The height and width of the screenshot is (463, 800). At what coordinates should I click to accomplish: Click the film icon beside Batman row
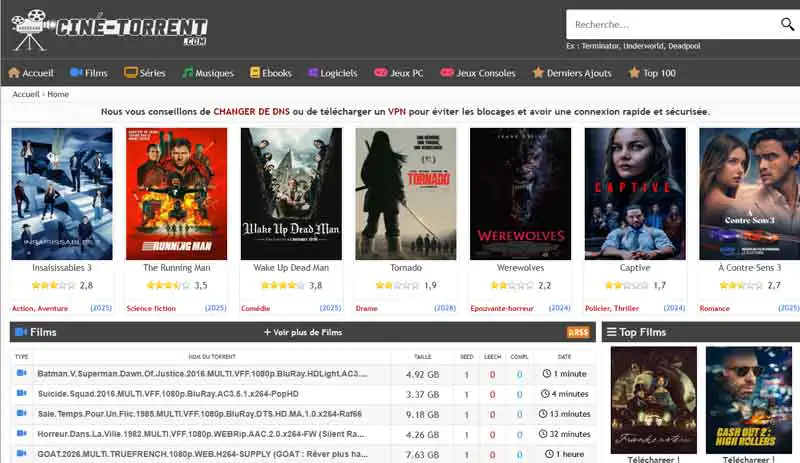click(21, 373)
